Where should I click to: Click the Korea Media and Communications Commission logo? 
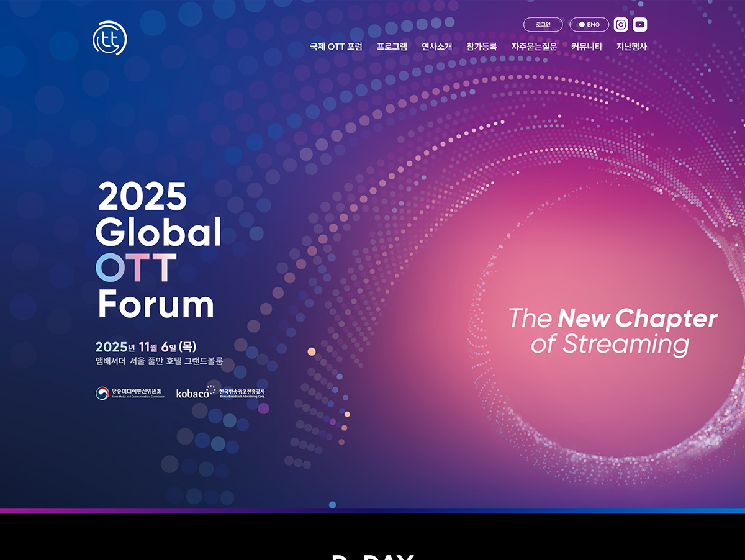click(x=130, y=393)
